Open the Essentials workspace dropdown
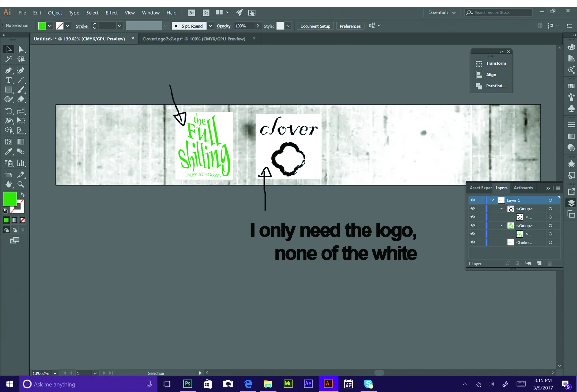The image size is (577, 392). click(442, 12)
